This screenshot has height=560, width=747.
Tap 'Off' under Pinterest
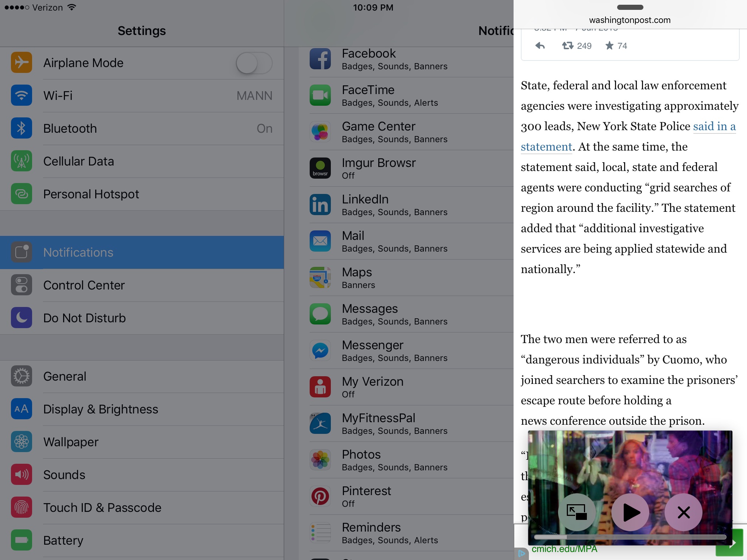[x=348, y=504]
